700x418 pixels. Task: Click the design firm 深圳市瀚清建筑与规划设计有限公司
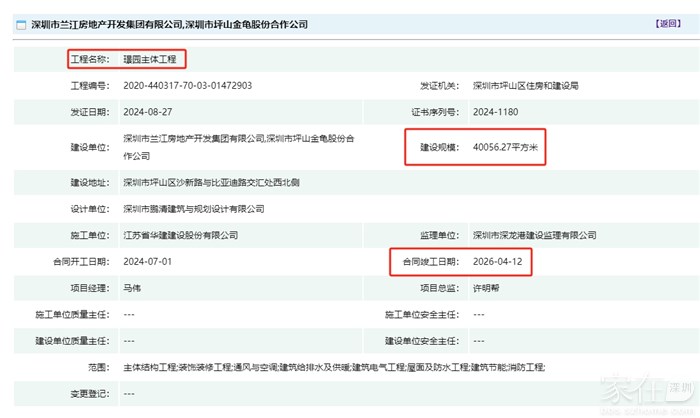tap(193, 209)
